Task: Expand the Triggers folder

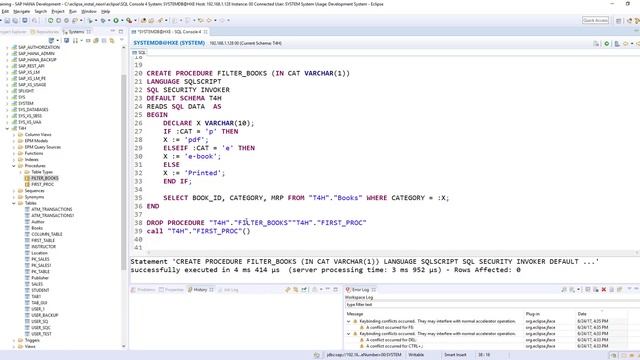Action: click(x=14, y=340)
